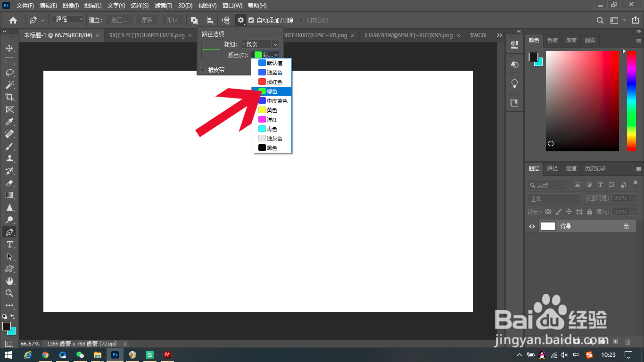Open the 类型 layer filter dropdown
This screenshot has height=362, width=644.
(x=547, y=185)
